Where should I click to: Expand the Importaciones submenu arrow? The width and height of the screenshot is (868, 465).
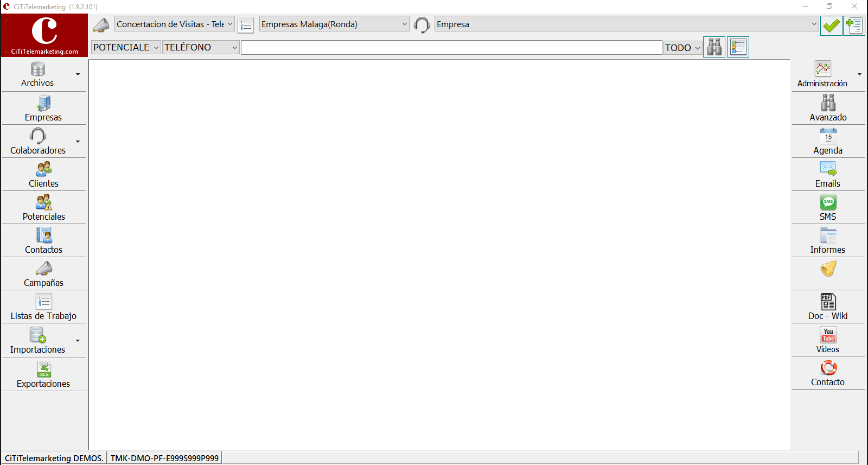tap(78, 341)
